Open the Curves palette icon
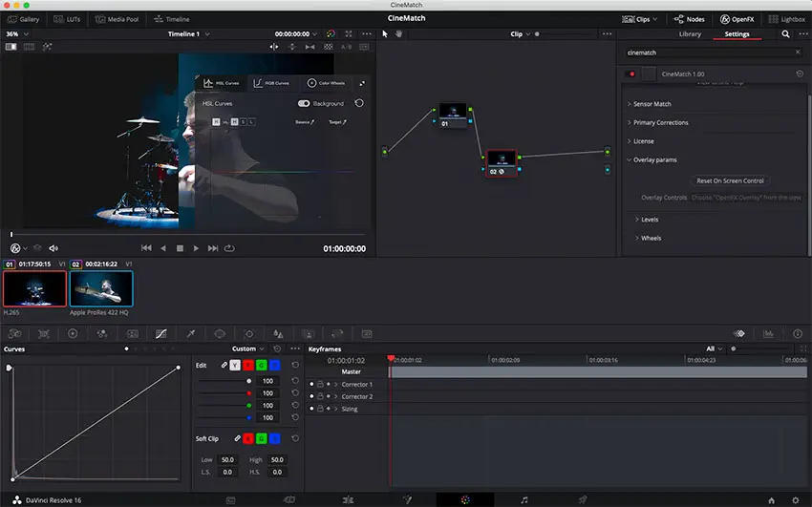Viewport: 812px width, 507px height. (161, 333)
